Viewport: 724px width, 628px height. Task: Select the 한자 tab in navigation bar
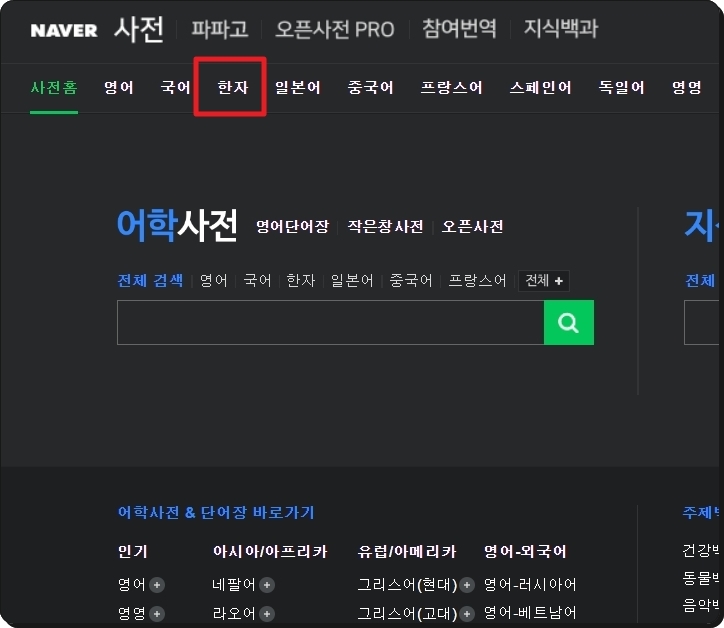(x=233, y=87)
